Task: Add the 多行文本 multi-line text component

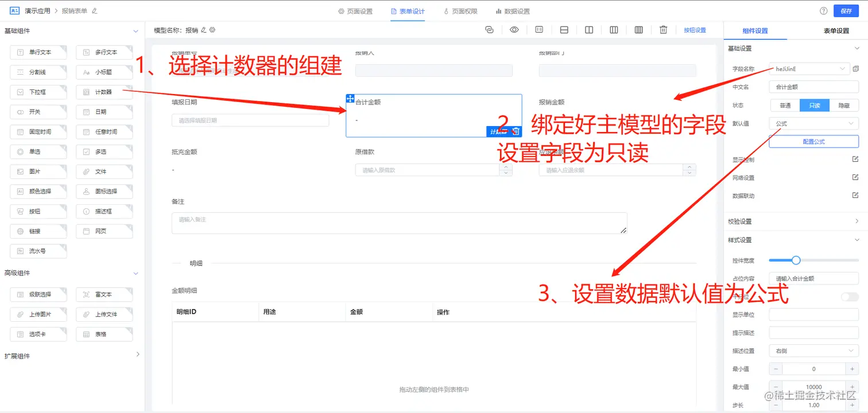Action: (x=104, y=52)
